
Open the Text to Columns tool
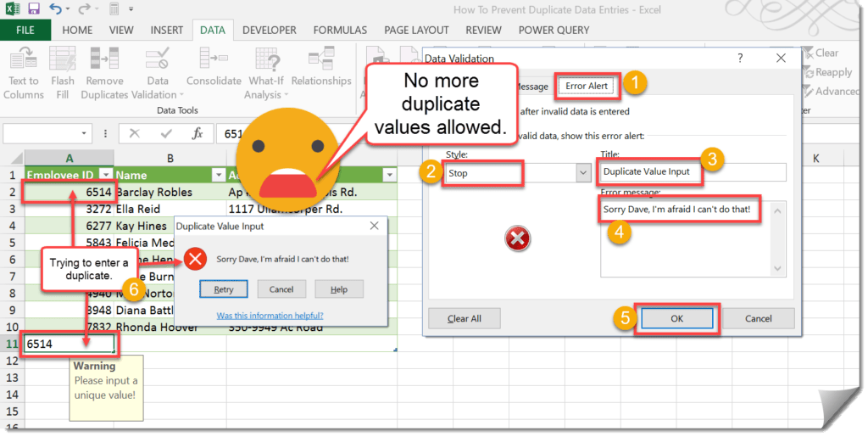[23, 73]
